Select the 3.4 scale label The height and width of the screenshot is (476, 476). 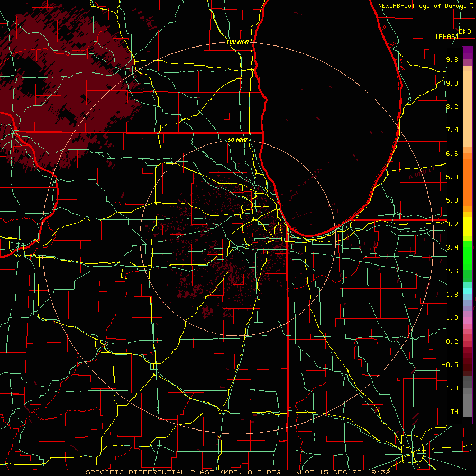(x=452, y=248)
